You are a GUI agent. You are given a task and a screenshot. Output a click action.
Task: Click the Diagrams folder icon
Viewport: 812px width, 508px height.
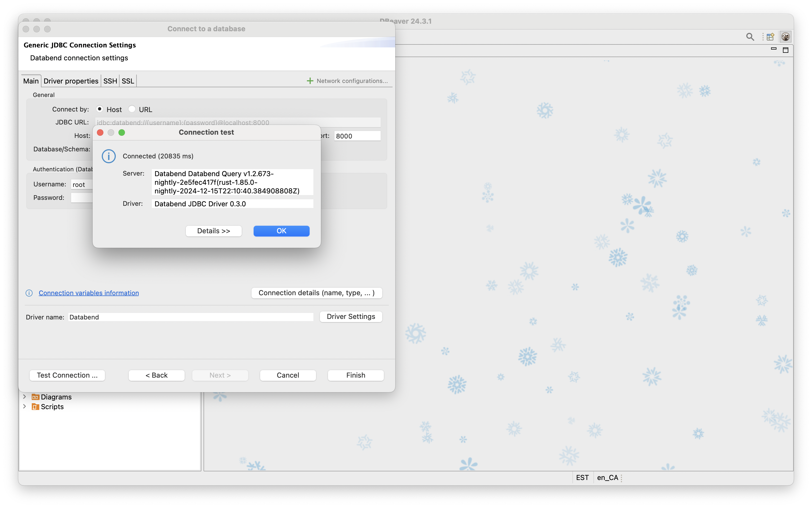(x=35, y=397)
